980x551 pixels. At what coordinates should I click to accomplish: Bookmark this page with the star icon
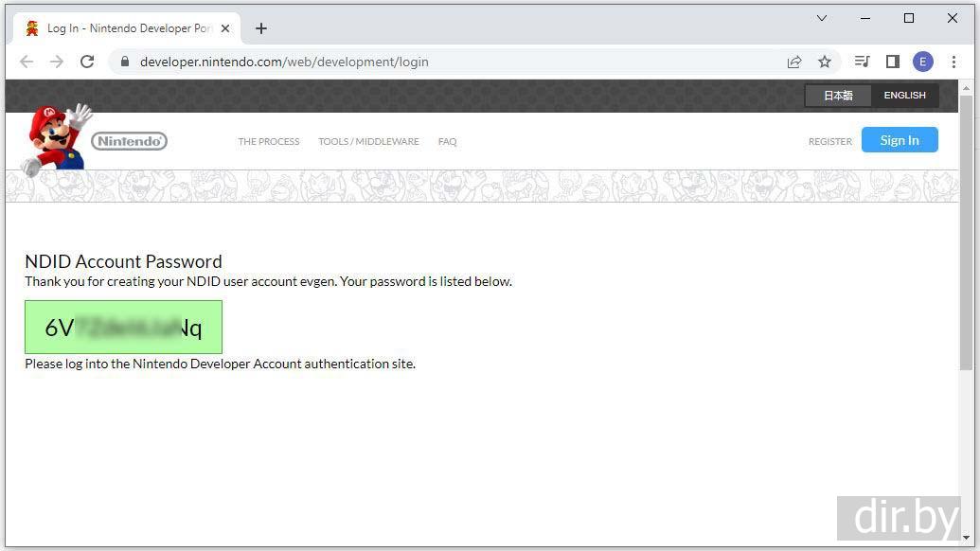tap(825, 62)
